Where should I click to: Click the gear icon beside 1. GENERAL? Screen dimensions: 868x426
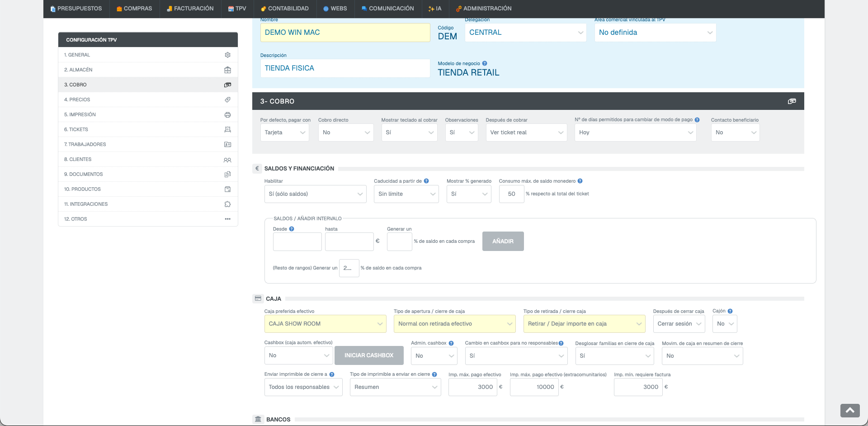coord(227,55)
